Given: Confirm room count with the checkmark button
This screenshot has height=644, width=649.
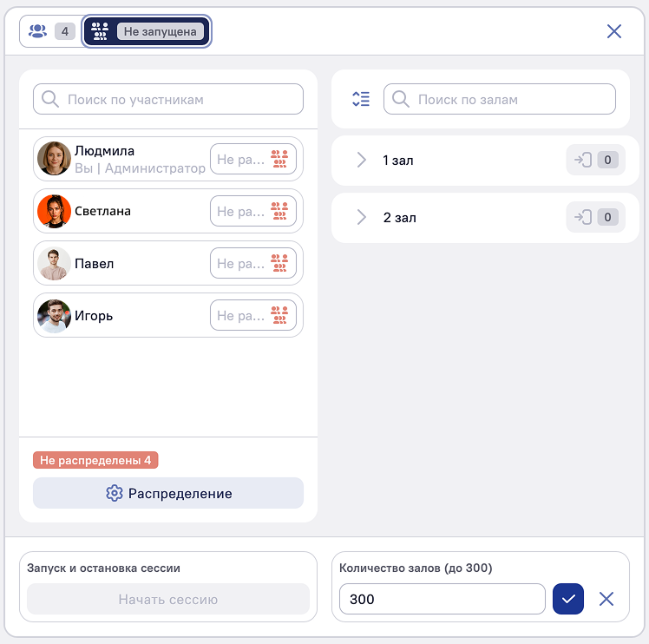Looking at the screenshot, I should [567, 599].
